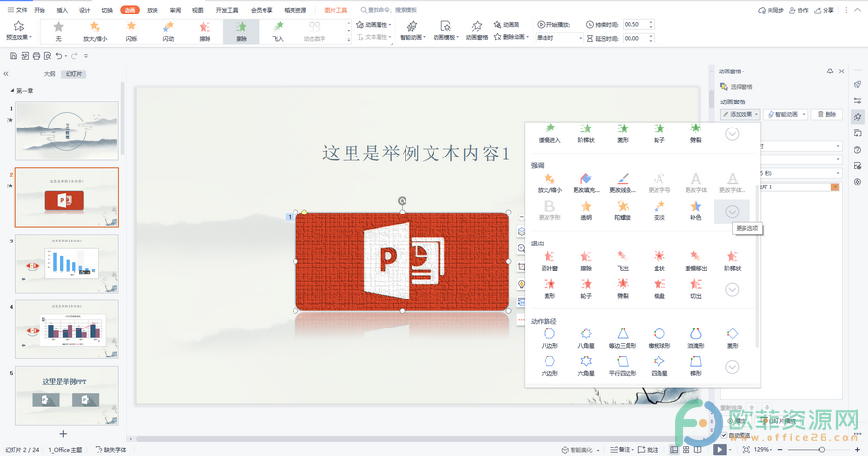Apply 透明 emphasis effect in popup
868x456 pixels.
pyautogui.click(x=586, y=211)
